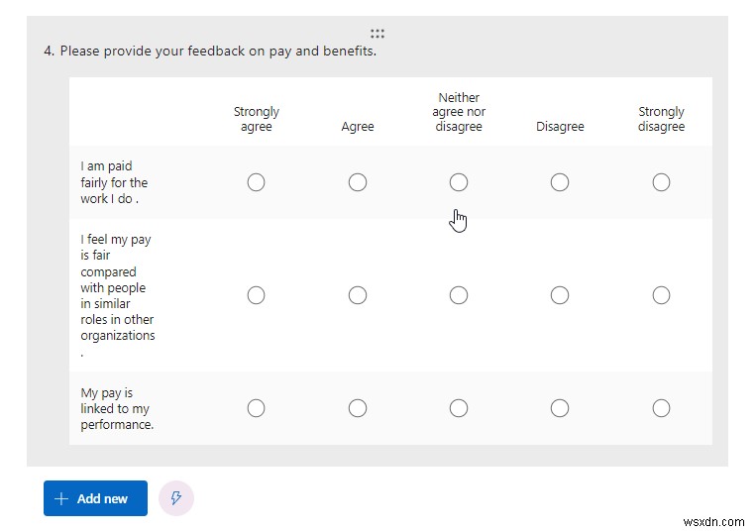
Task: Select Neither option for pay linked to performance
Action: 459,408
